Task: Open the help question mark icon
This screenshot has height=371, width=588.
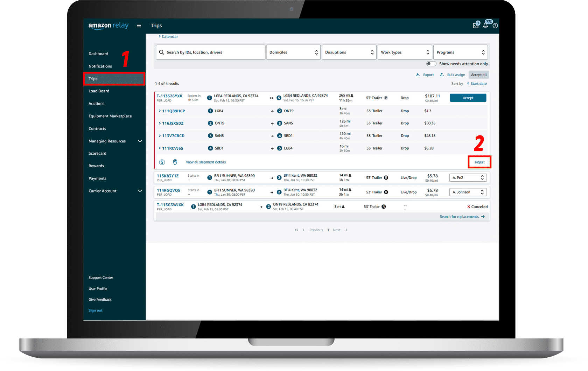Action: (495, 26)
